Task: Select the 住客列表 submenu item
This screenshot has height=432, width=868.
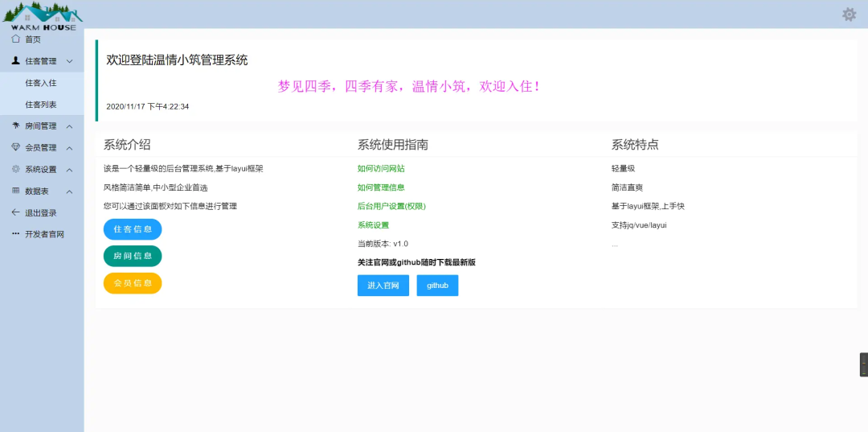Action: pos(41,105)
